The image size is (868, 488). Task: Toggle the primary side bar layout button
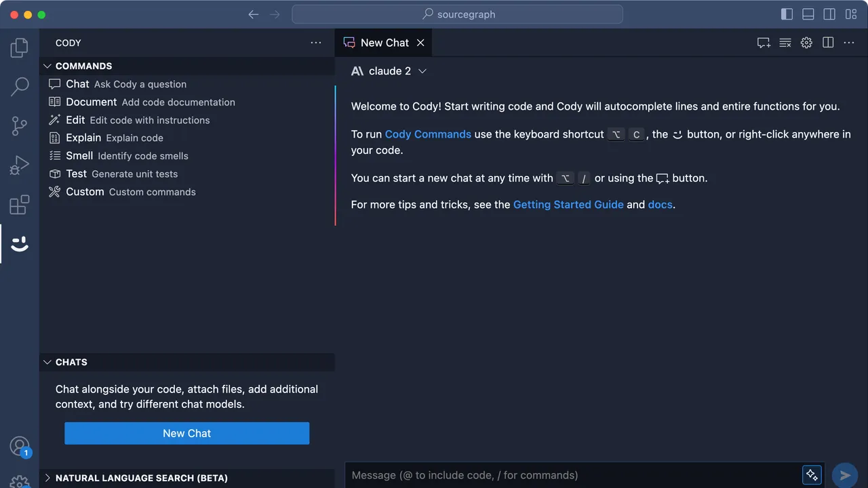tap(787, 14)
